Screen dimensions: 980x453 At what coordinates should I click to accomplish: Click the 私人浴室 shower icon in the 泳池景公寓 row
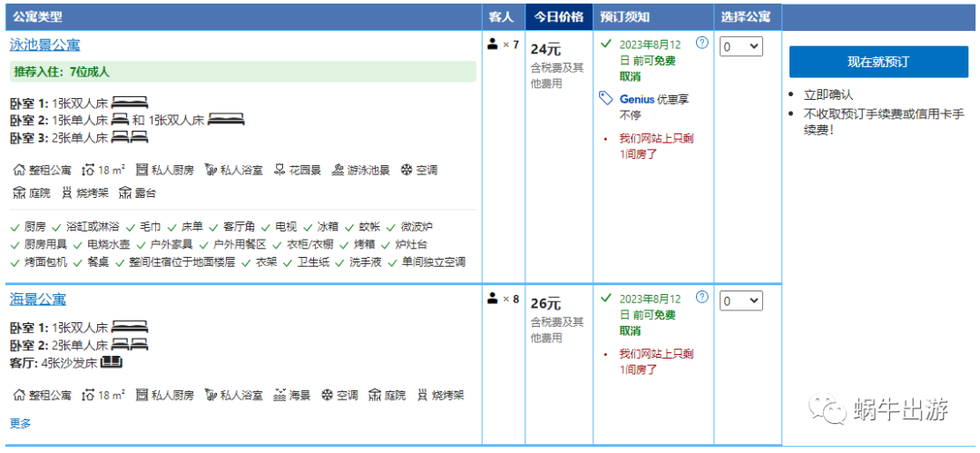point(211,170)
